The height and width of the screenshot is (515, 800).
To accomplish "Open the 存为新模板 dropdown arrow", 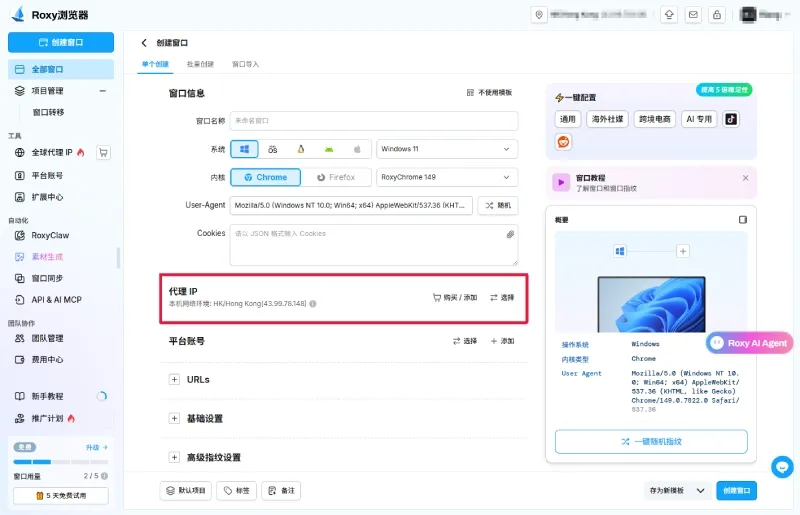I will click(x=701, y=491).
